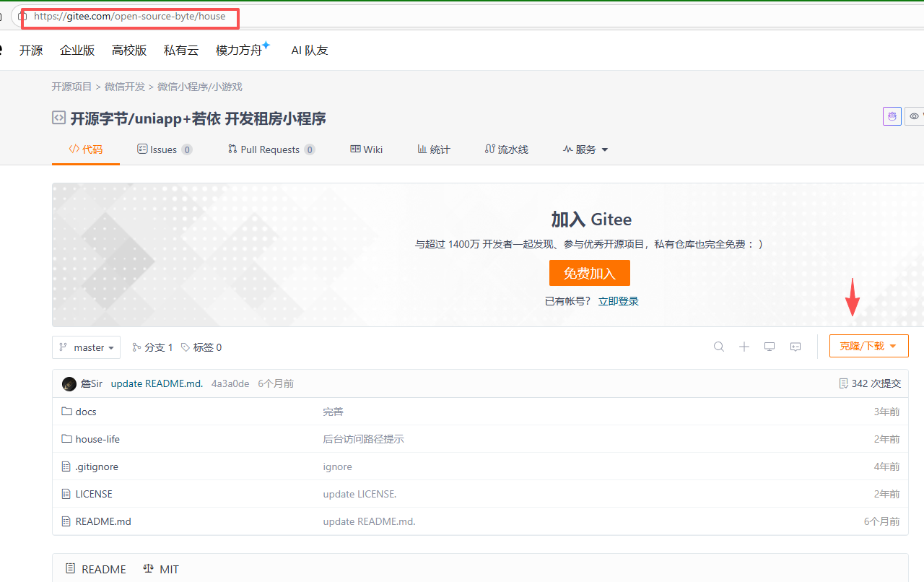Click 詹Sir's avatar image
The image size is (924, 582).
69,384
